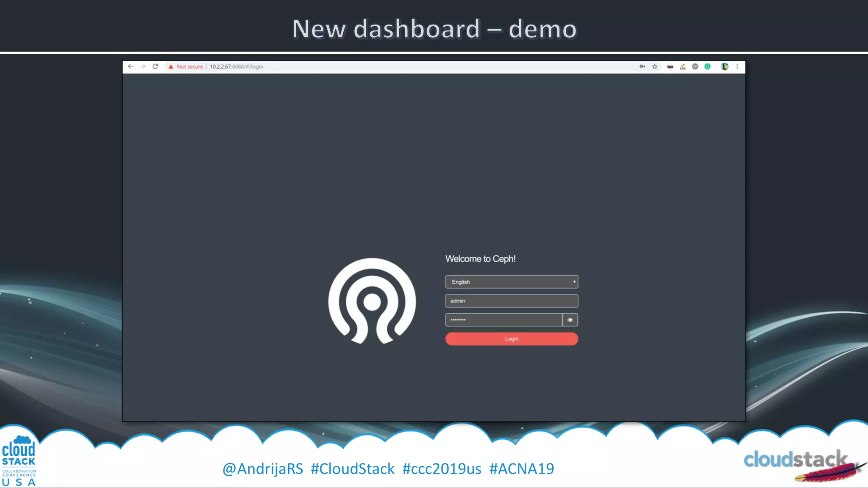Open the Chrome profile avatar
This screenshot has width=868, height=488.
point(725,67)
